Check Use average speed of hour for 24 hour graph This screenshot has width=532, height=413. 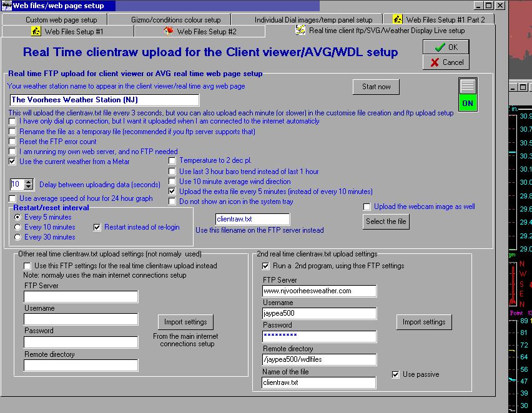tap(12, 198)
